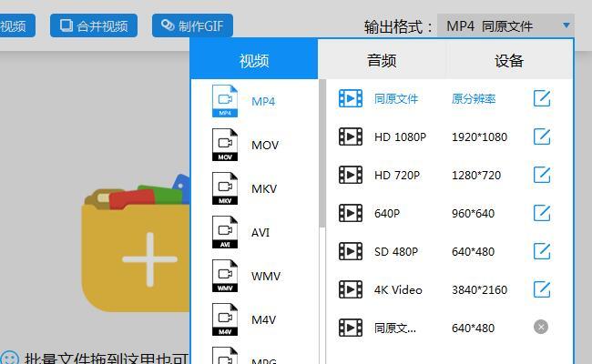
Task: Select the MKV format file icon
Action: [x=225, y=188]
